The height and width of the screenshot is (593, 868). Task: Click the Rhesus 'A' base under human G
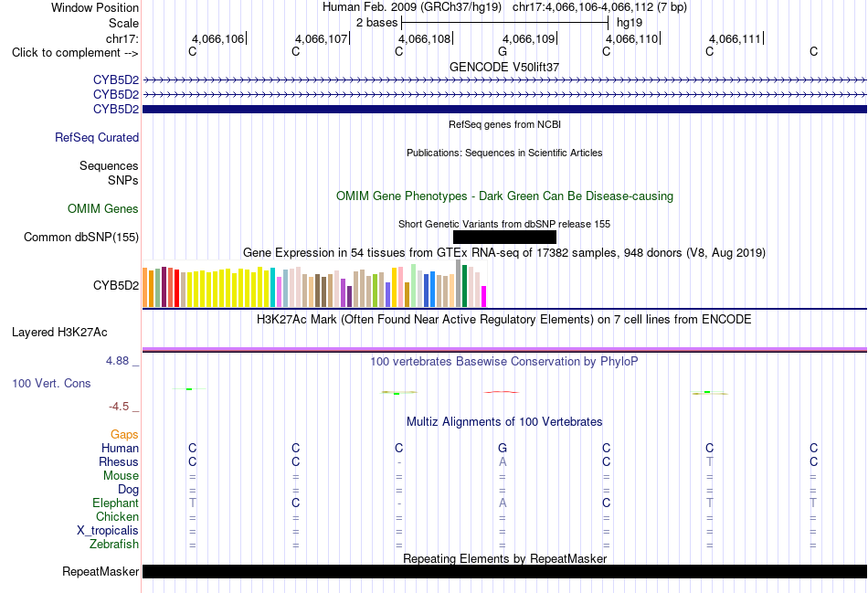(x=503, y=461)
